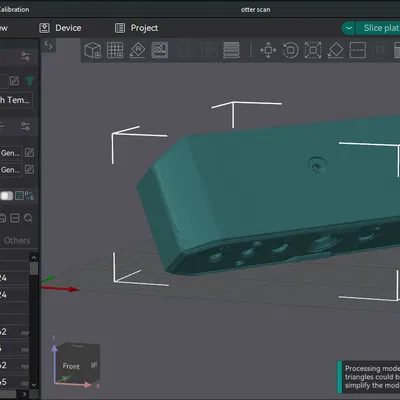Image resolution: width=400 pixels, height=400 pixels.
Task: Auto orient the model
Action: point(137,50)
